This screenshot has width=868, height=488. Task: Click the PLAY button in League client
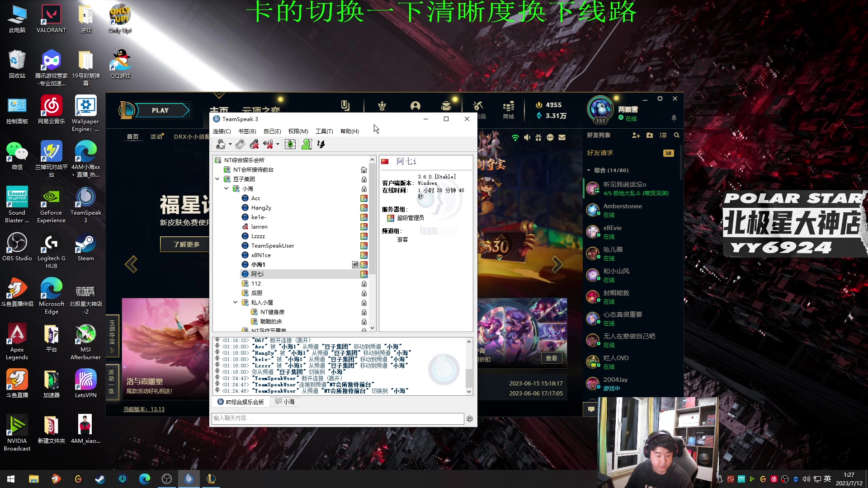[160, 110]
